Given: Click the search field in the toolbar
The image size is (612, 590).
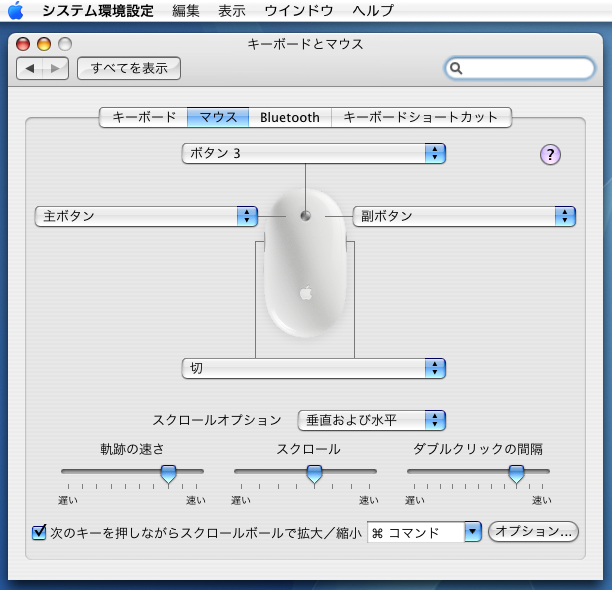Looking at the screenshot, I should coord(520,68).
